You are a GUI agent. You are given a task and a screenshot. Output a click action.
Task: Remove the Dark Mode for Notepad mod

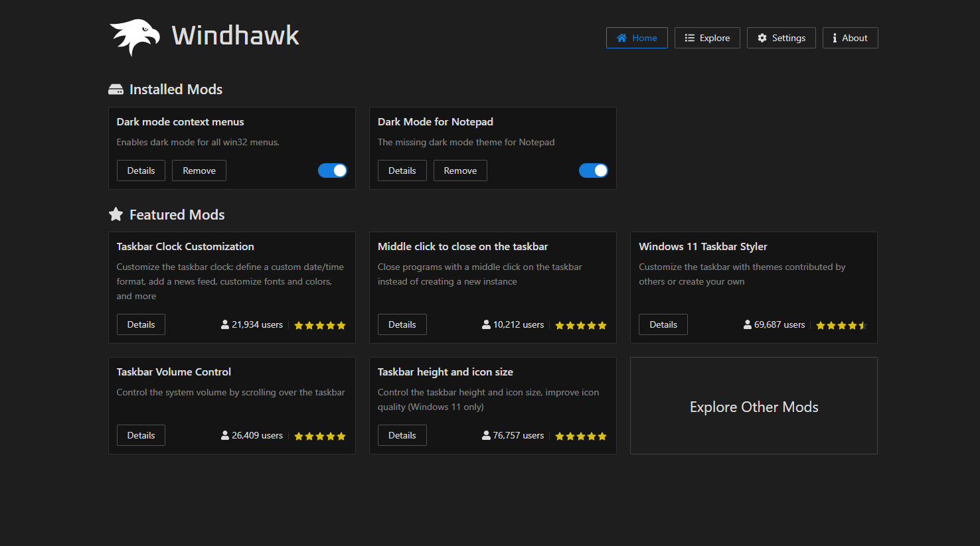point(460,171)
